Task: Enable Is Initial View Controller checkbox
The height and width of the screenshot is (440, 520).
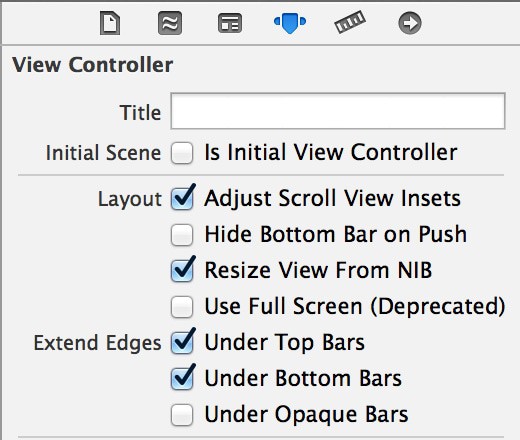Action: coord(182,153)
